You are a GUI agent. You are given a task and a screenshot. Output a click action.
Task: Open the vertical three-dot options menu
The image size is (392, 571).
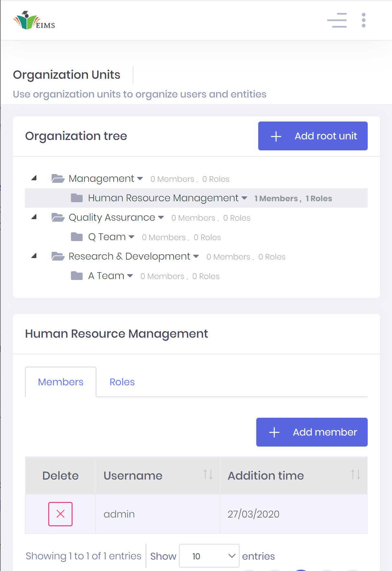[x=364, y=20]
